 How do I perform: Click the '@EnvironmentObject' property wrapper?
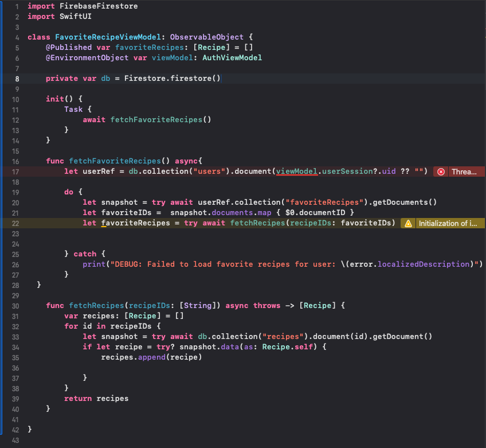click(x=87, y=58)
